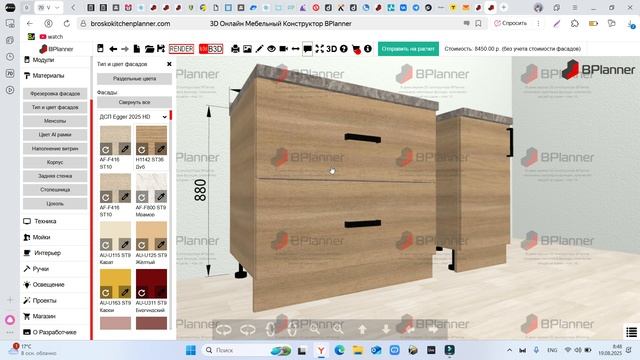Click the move camera up arrow
Image resolution: width=640 pixels, height=360 pixels.
click(x=362, y=329)
